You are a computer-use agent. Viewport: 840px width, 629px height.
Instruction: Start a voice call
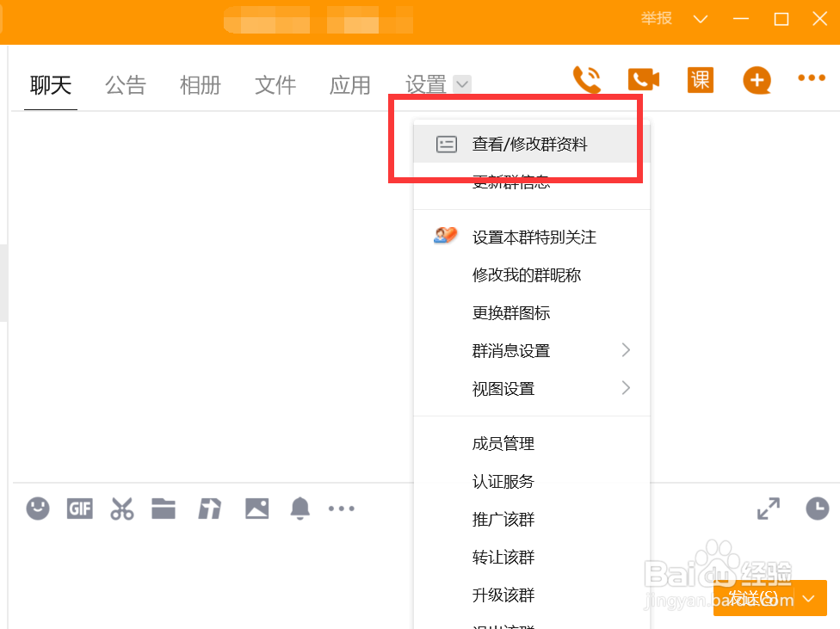586,79
